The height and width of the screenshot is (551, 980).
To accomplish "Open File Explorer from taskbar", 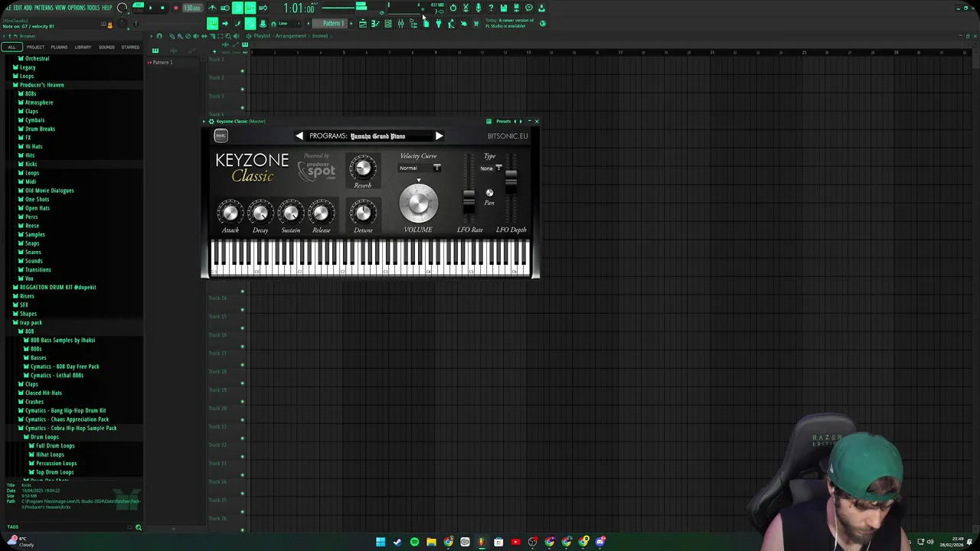I will [x=431, y=542].
